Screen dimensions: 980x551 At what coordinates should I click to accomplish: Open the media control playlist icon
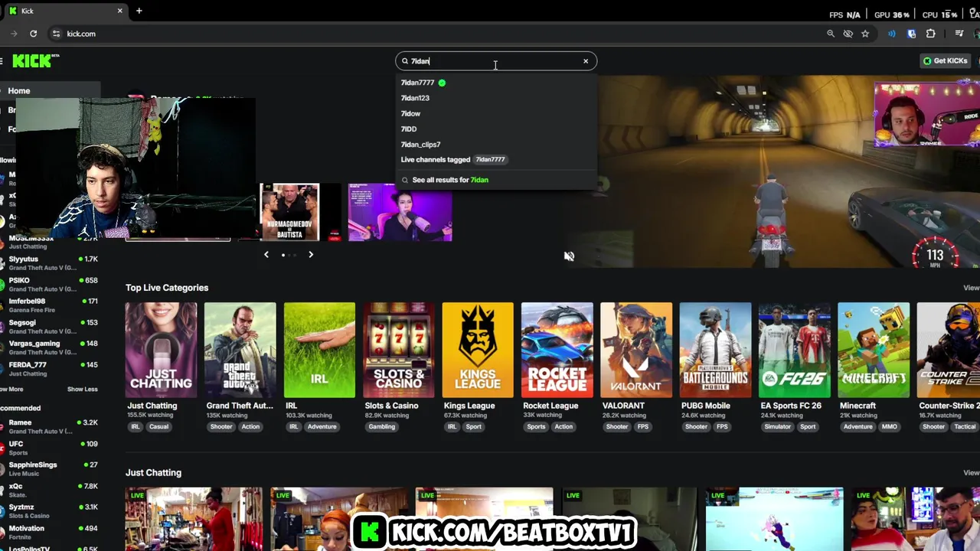point(959,34)
